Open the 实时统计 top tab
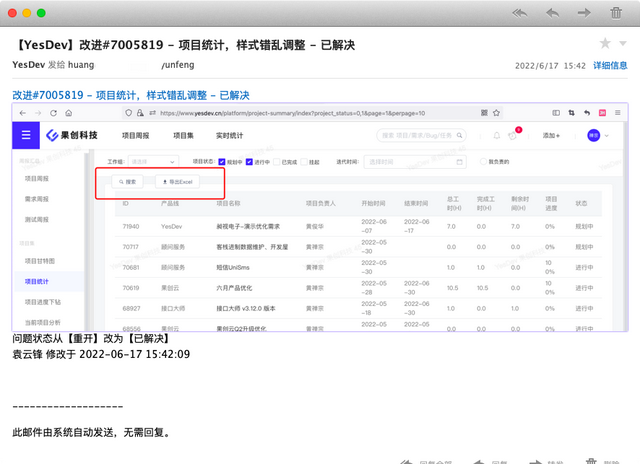 click(x=229, y=135)
